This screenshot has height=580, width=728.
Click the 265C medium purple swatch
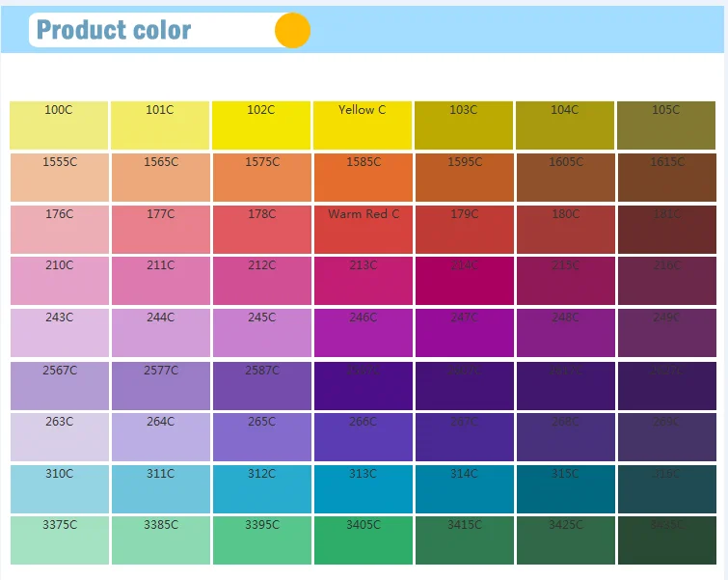261,437
